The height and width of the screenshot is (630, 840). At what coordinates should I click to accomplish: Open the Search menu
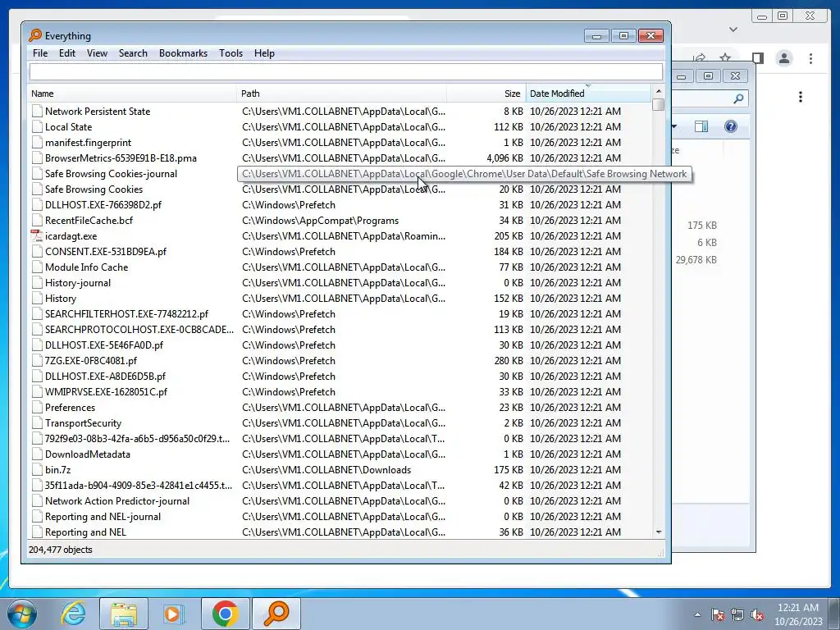tap(133, 53)
